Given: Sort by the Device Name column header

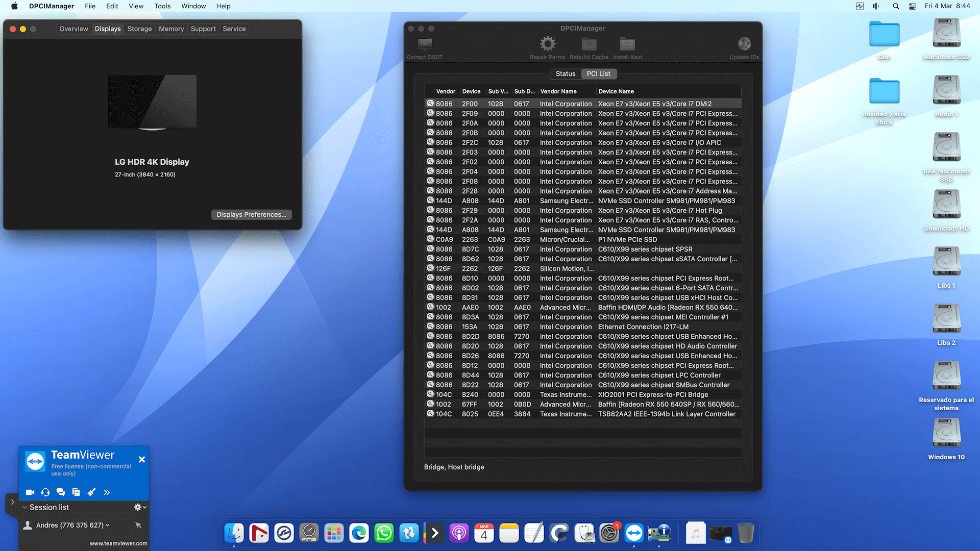Looking at the screenshot, I should click(669, 91).
